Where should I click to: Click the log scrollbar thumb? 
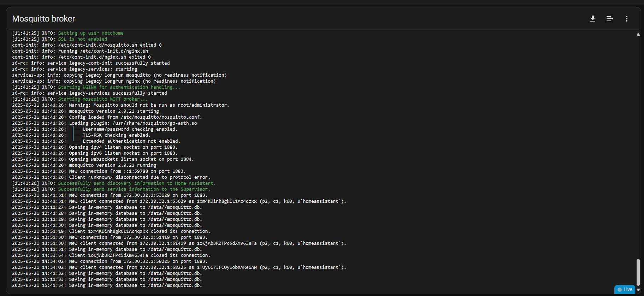coord(638,272)
